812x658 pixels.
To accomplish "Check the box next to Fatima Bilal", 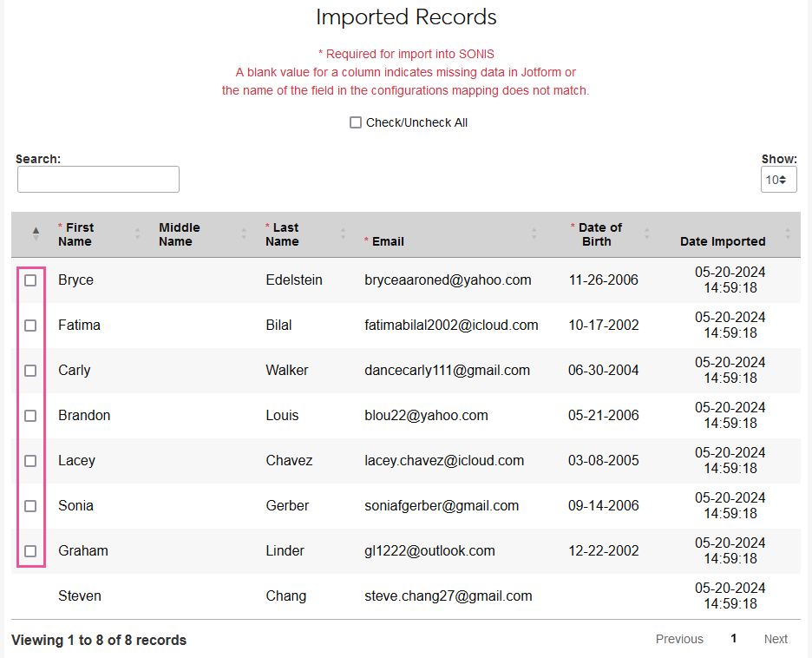I will 30,326.
